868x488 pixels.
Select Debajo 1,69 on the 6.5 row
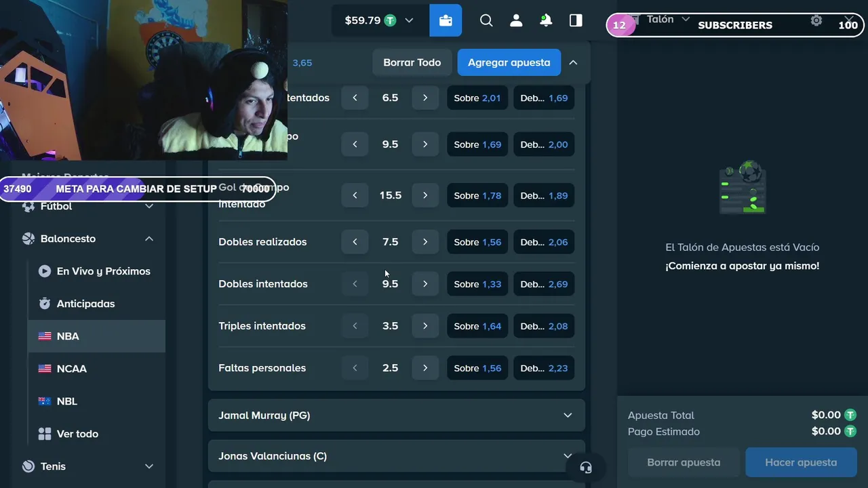click(x=544, y=98)
